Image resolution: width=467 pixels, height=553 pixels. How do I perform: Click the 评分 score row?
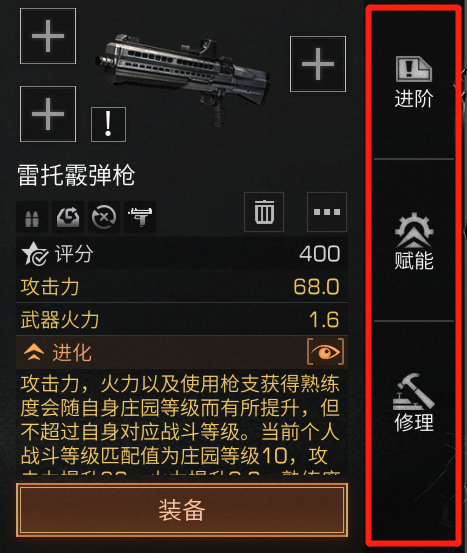(x=182, y=253)
